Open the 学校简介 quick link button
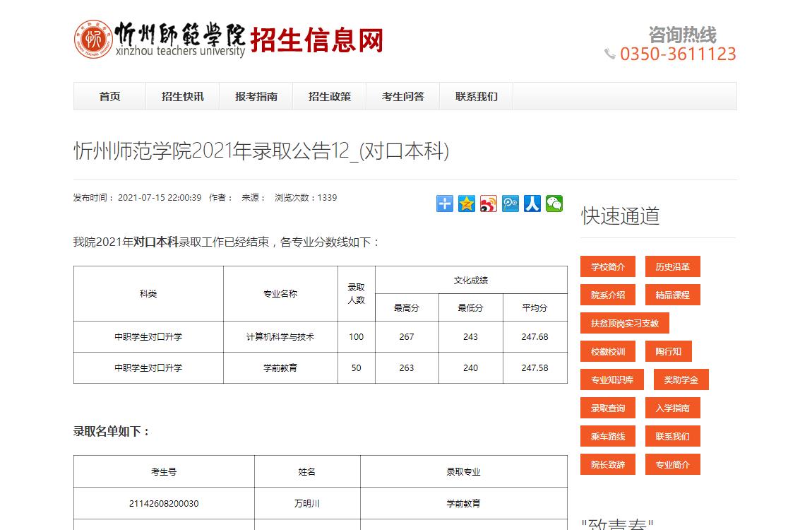The width and height of the screenshot is (812, 530). coord(608,267)
